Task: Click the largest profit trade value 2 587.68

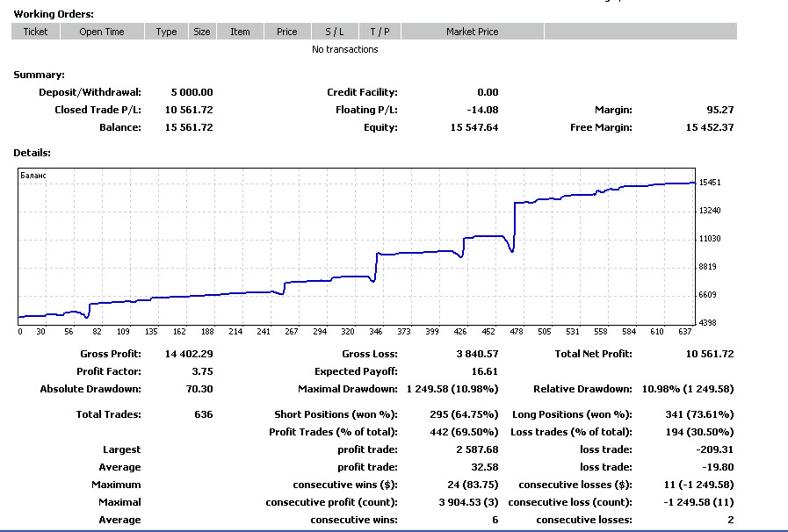Action: pyautogui.click(x=477, y=450)
